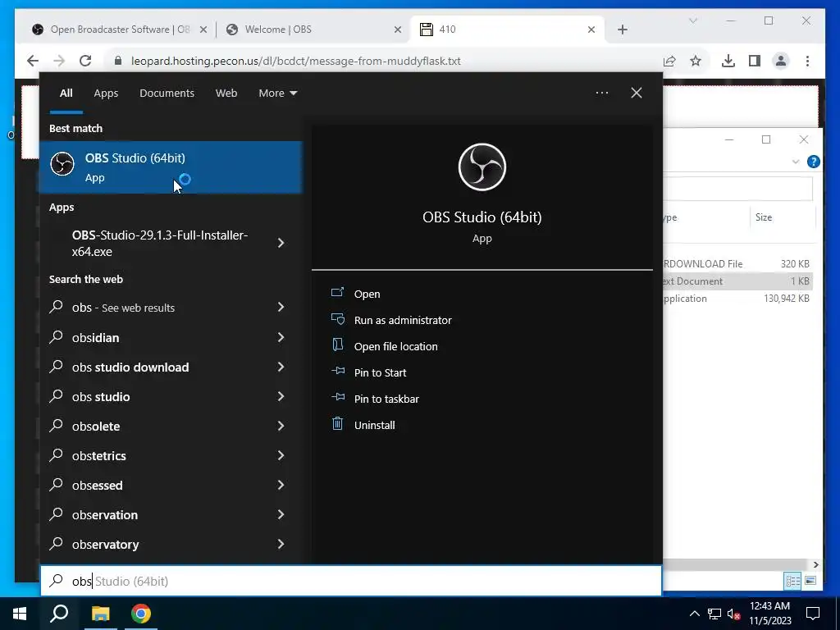This screenshot has height=630, width=840.
Task: Open new Chrome tab with plus button
Action: (x=623, y=30)
